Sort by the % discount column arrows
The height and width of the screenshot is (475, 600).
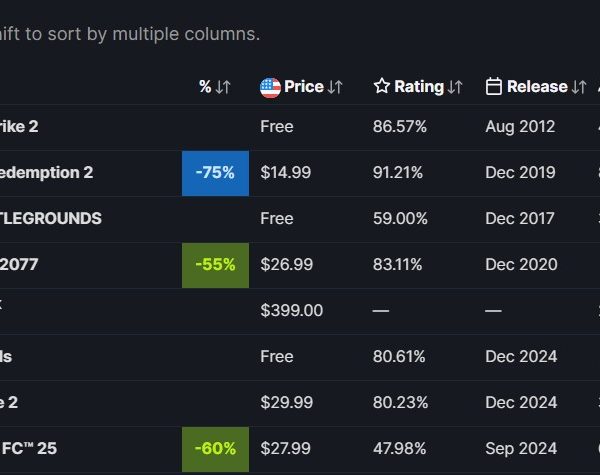pos(223,87)
